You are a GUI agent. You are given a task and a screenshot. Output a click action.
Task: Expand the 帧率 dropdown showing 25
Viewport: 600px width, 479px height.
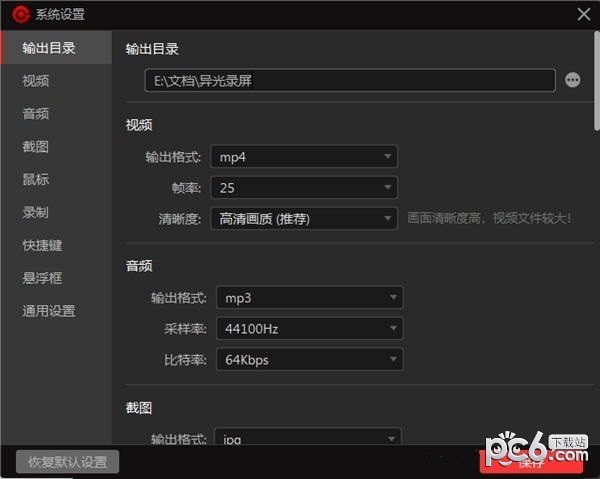point(302,188)
